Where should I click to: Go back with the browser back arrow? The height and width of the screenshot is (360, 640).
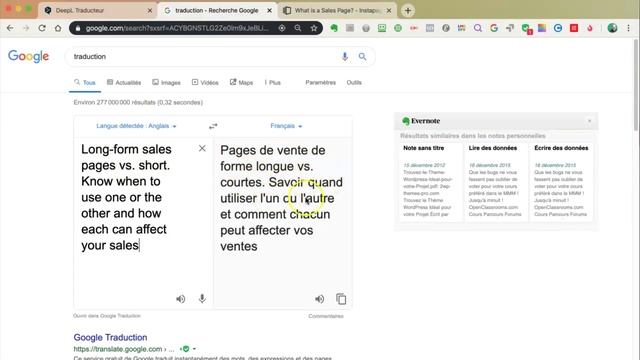[x=10, y=28]
